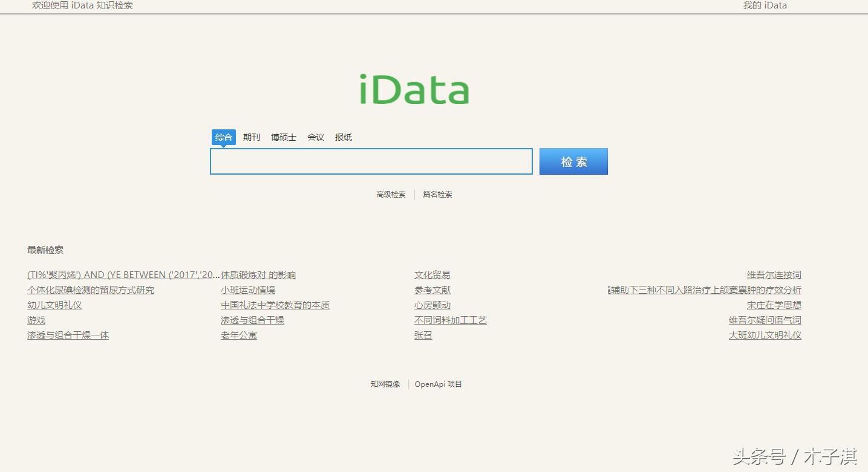Open 我的 iData account page
The height and width of the screenshot is (472, 868).
[x=765, y=5]
